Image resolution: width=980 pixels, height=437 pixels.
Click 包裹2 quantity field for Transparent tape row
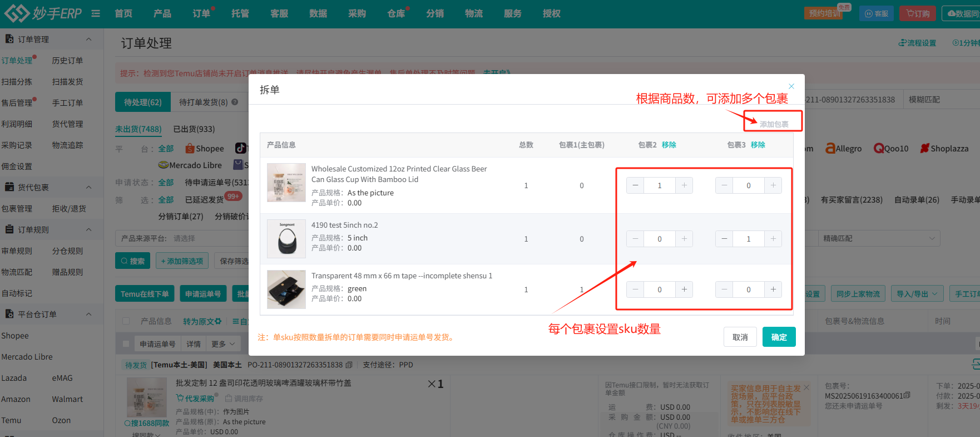pyautogui.click(x=660, y=289)
